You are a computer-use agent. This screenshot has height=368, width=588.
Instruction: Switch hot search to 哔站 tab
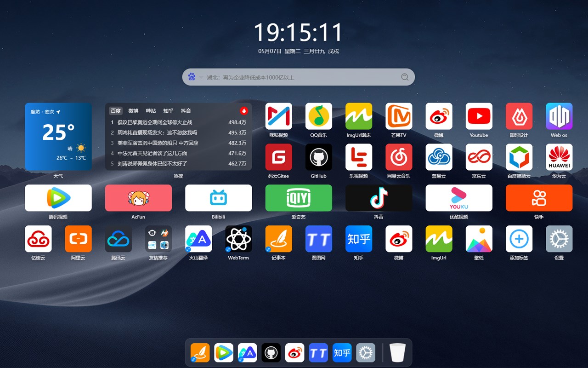click(151, 111)
